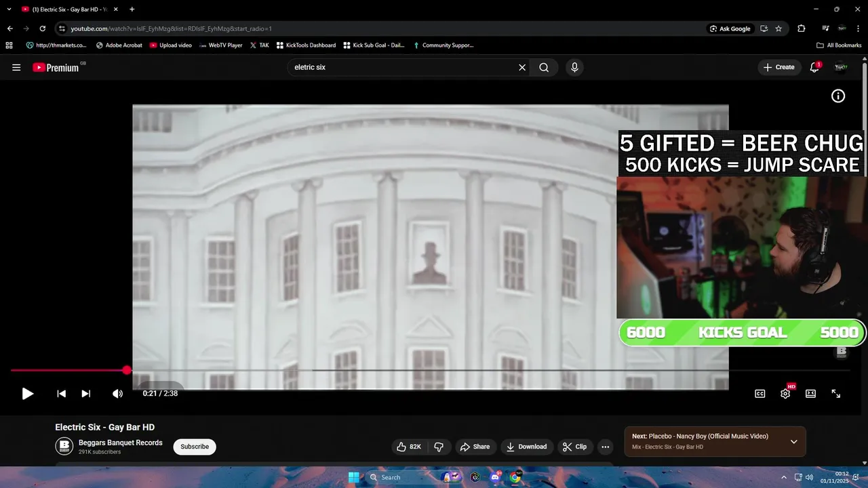Open the Create menu
Screen dimensions: 868x488
click(x=779, y=67)
